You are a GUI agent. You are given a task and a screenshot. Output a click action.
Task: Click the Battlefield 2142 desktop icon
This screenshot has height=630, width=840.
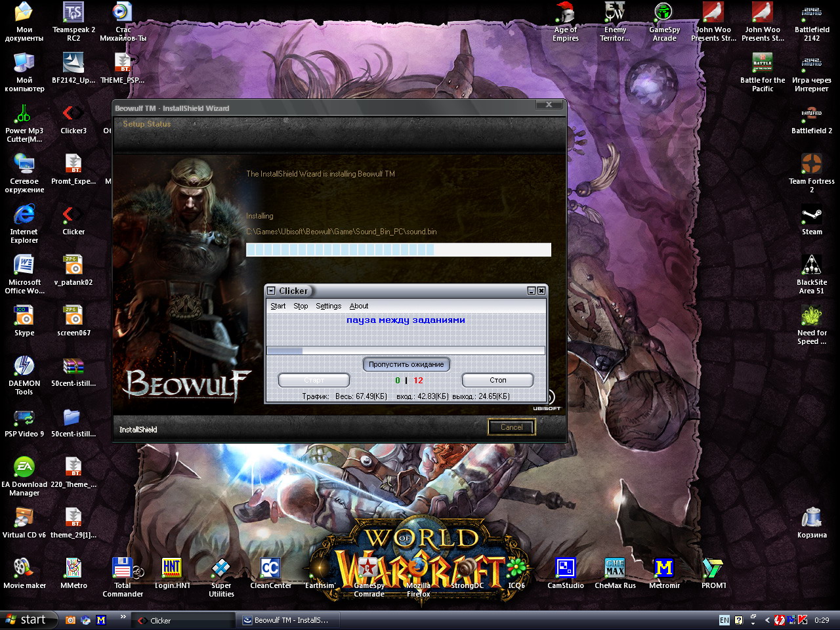click(811, 14)
